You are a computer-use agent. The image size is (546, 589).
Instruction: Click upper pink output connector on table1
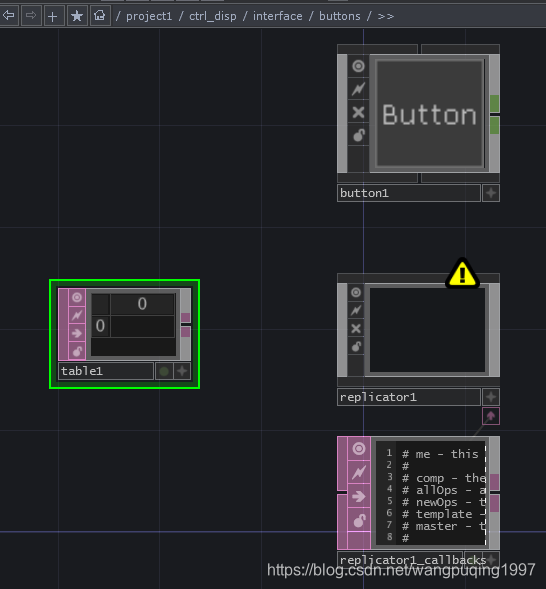[186, 317]
